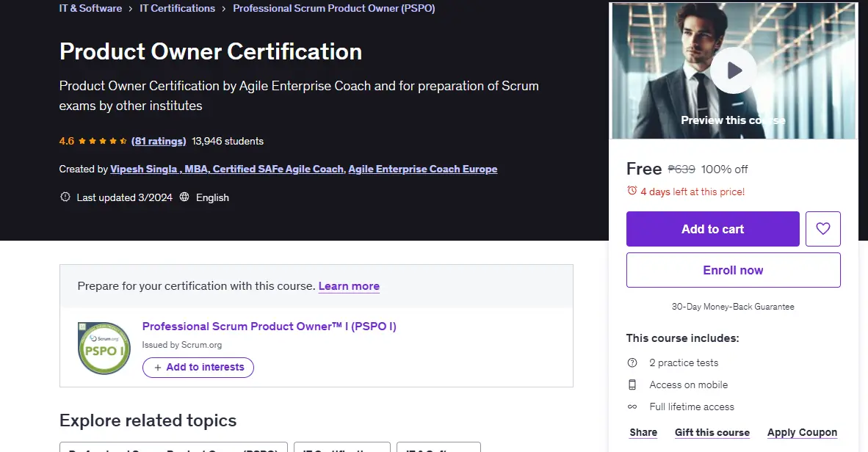Open instructor Vipesh Singla profile

click(227, 169)
